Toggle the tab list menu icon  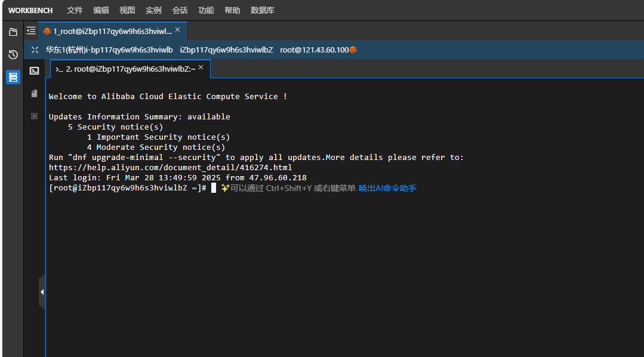[x=31, y=31]
